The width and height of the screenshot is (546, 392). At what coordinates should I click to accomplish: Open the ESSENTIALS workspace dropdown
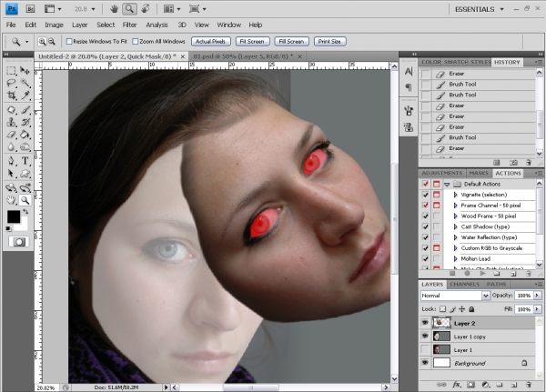(x=480, y=9)
